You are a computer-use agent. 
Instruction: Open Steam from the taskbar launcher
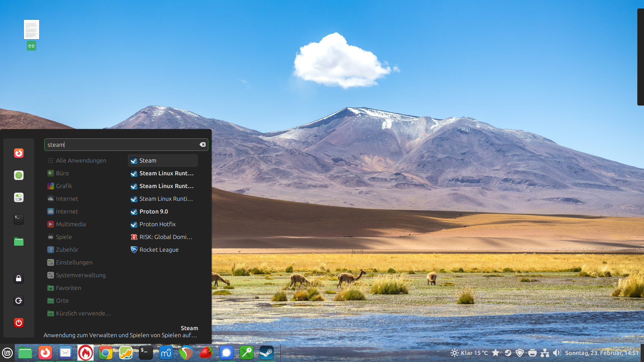pos(267,353)
